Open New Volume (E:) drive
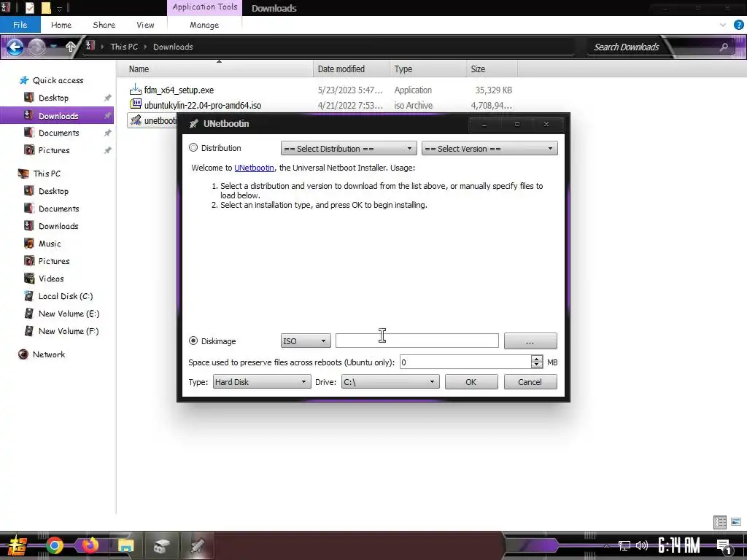Viewport: 747px width, 560px height. (69, 314)
